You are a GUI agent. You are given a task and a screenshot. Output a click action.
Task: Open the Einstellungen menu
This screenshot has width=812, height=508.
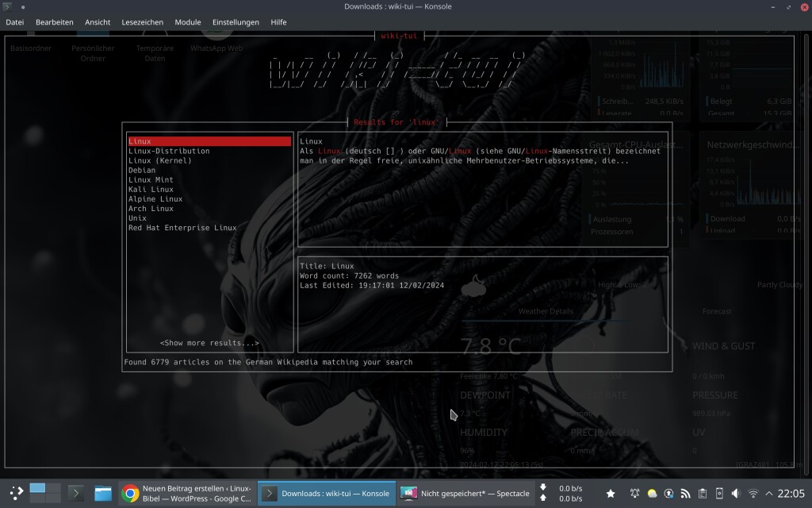point(236,22)
